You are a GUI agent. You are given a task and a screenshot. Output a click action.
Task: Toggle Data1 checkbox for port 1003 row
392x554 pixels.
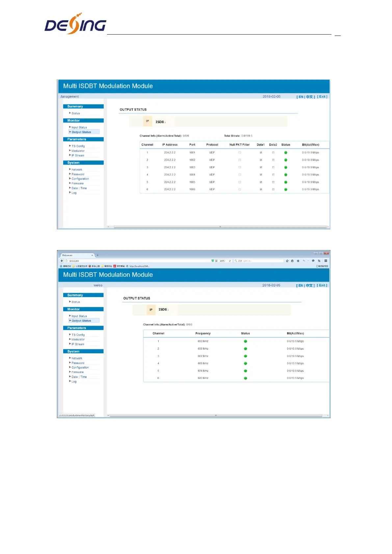point(261,167)
